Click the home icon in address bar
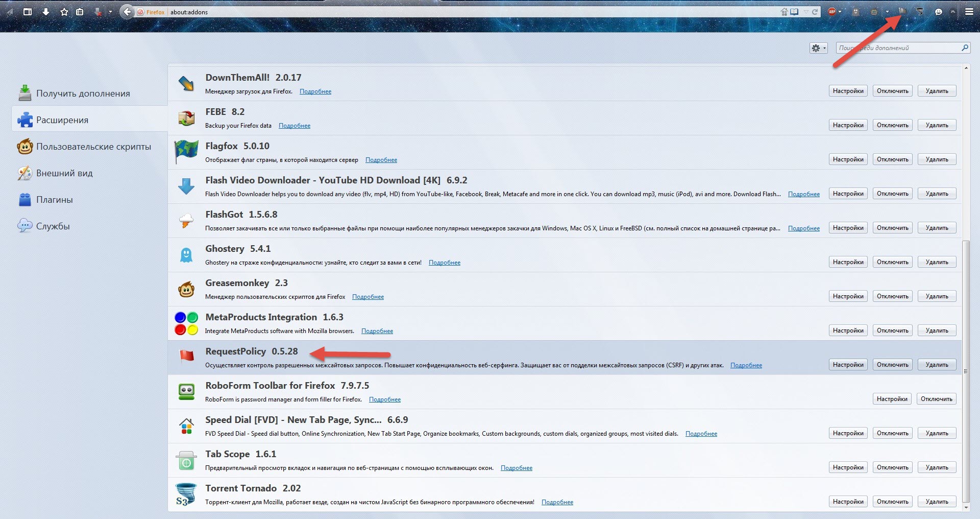 click(x=784, y=12)
